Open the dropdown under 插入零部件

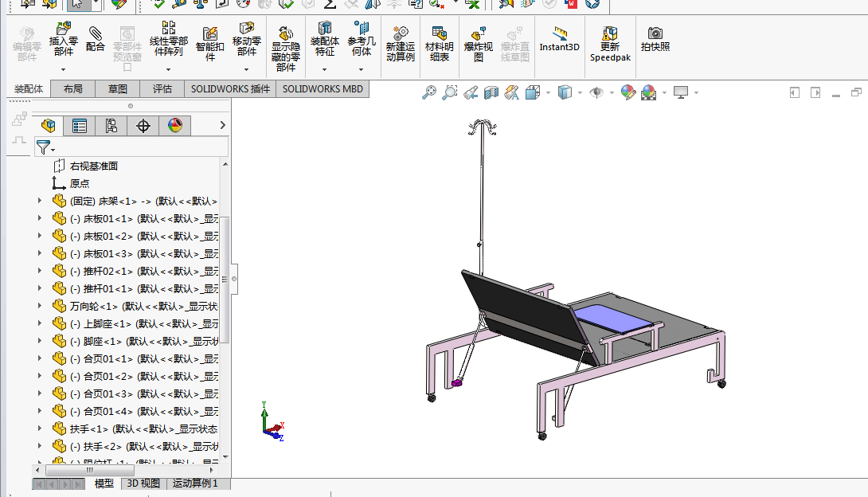tap(63, 70)
